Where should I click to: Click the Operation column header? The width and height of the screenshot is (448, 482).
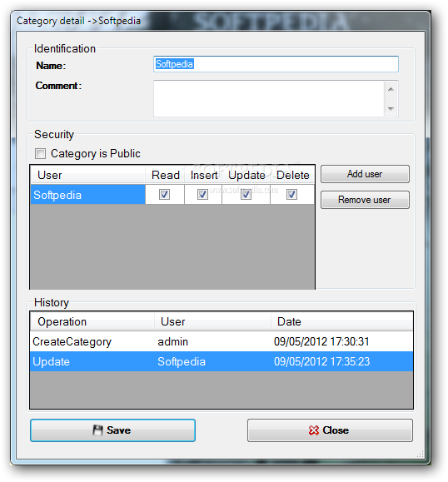(92, 321)
